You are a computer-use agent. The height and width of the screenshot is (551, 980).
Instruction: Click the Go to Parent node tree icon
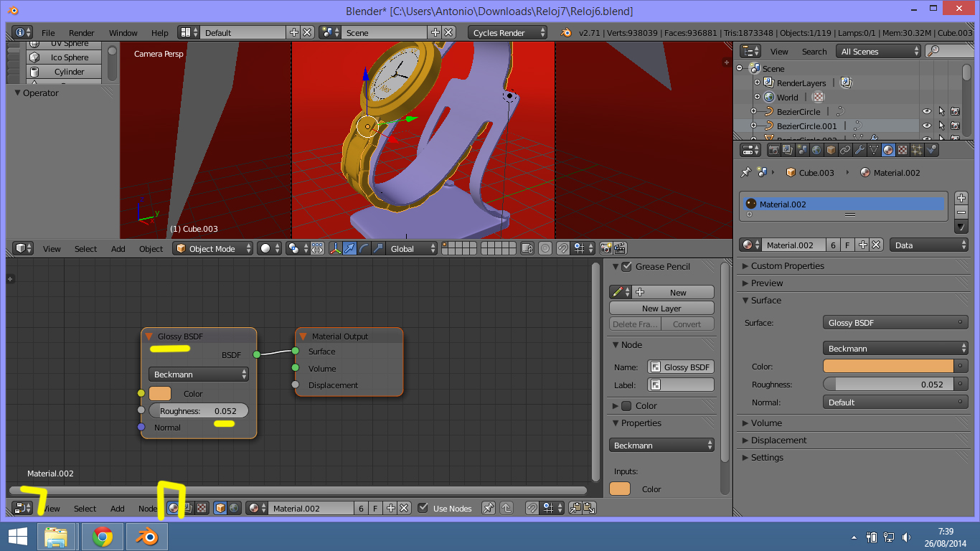506,508
